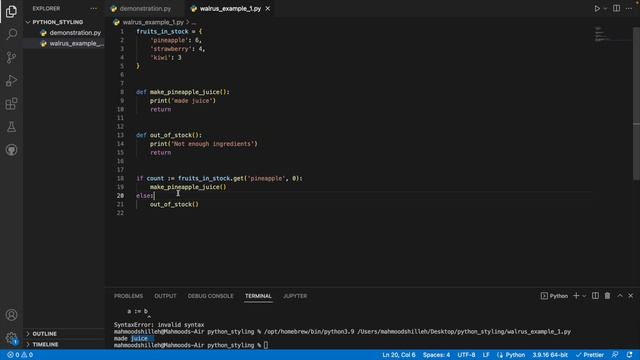This screenshot has height=360, width=640.
Task: Switch to the PROBLEMS panel tab
Action: [x=129, y=296]
